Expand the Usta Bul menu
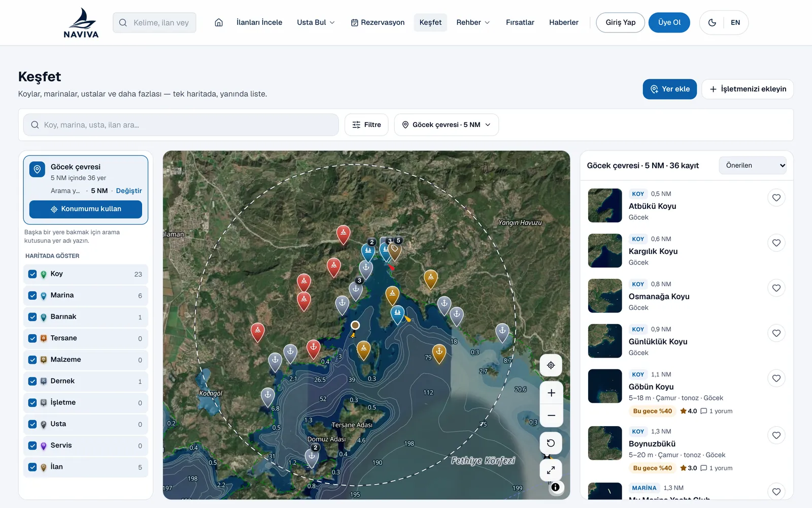Screen dimensions: 812x508 pos(316,22)
